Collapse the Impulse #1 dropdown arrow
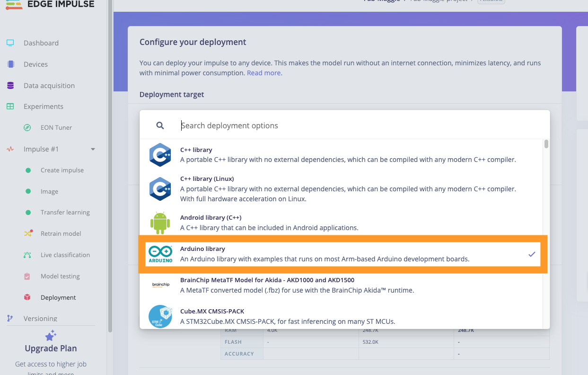The width and height of the screenshot is (588, 375). (x=93, y=149)
